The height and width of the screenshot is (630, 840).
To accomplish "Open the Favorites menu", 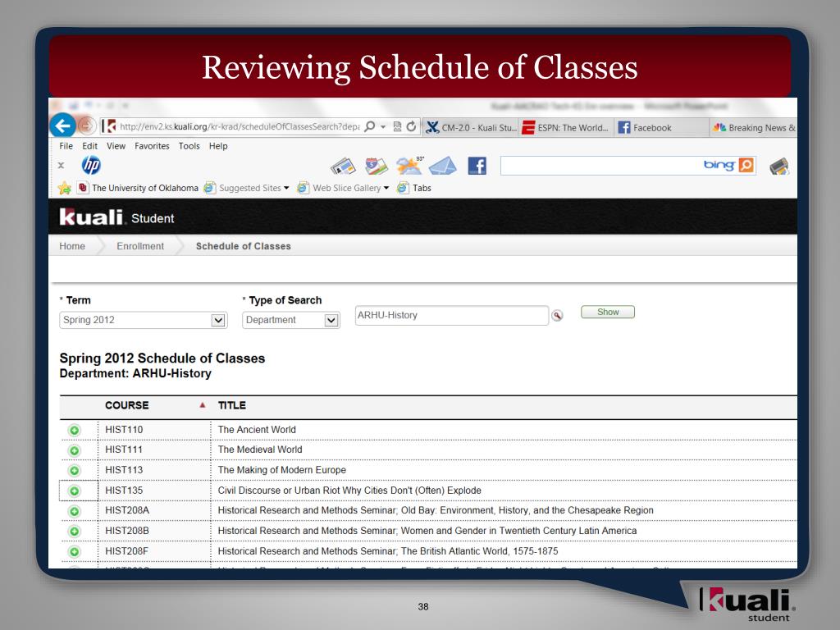I will point(152,146).
